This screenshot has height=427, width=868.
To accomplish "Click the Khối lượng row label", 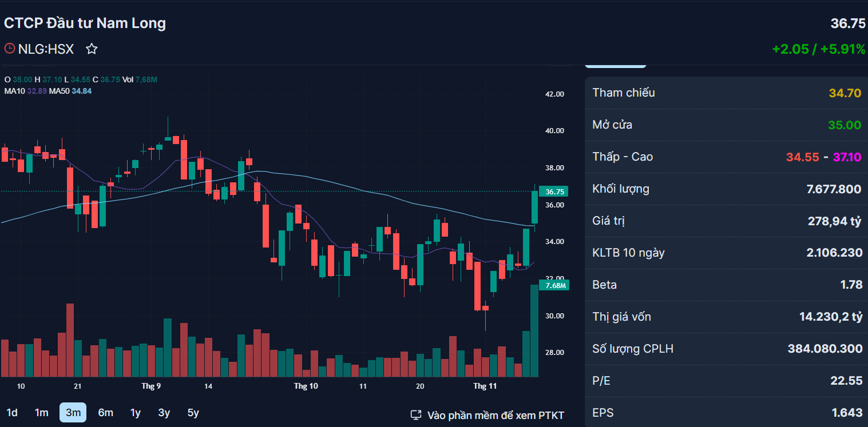I will (621, 189).
